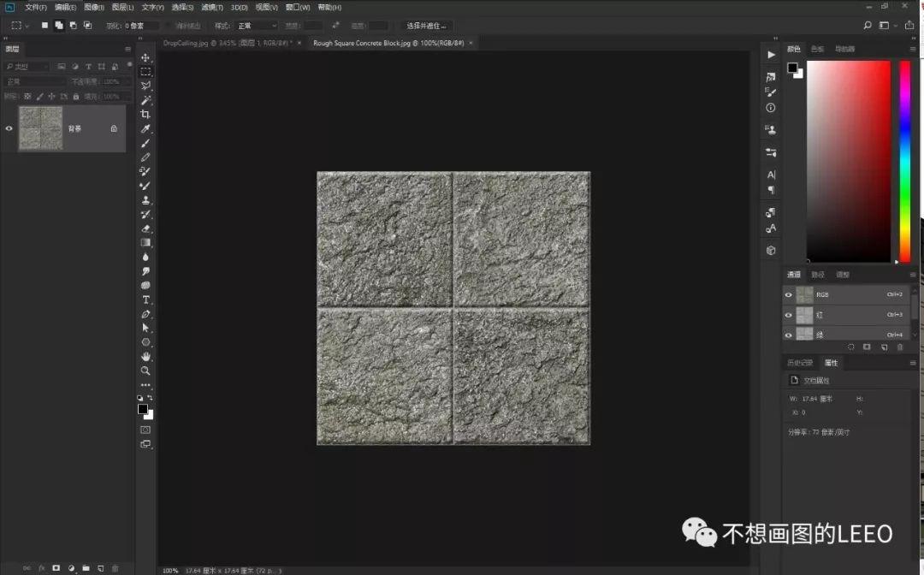Select the Intersect with Selection mode button

pyautogui.click(x=88, y=26)
